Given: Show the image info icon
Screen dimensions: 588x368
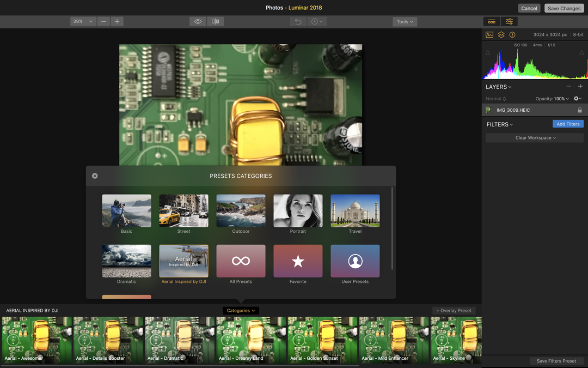Looking at the screenshot, I should coord(512,34).
